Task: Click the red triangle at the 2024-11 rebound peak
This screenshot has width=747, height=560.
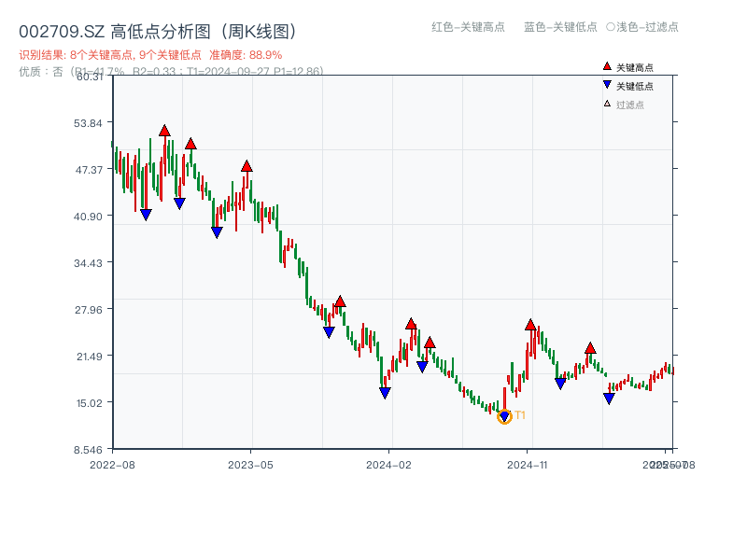Action: coord(529,326)
